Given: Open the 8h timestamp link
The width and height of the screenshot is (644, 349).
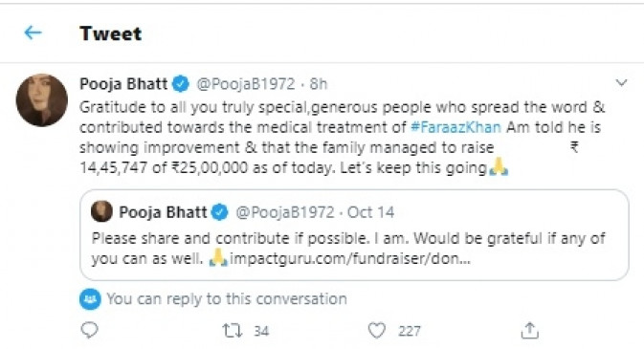Looking at the screenshot, I should pos(319,84).
